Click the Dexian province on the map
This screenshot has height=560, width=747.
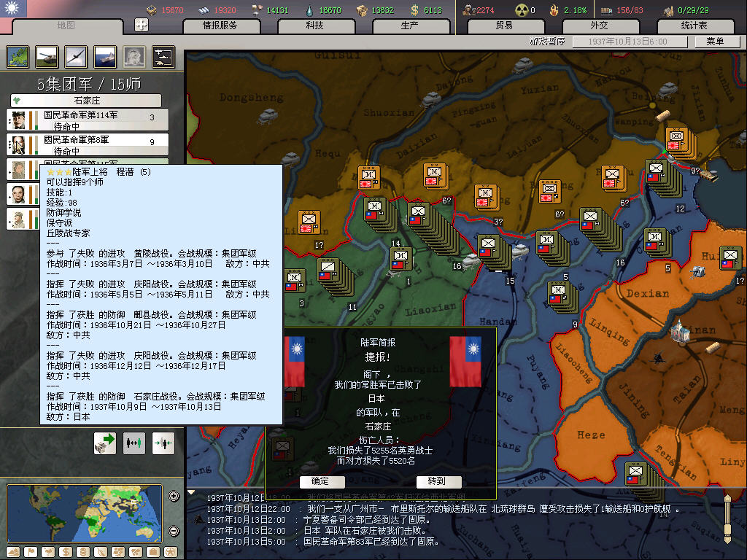point(647,293)
